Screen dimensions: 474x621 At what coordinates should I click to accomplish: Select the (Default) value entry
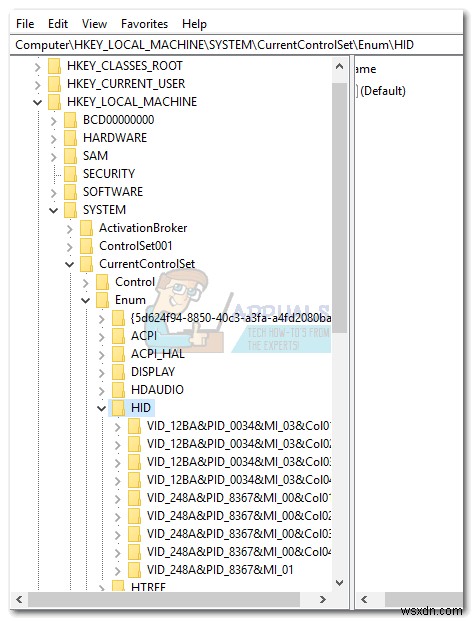(x=383, y=91)
